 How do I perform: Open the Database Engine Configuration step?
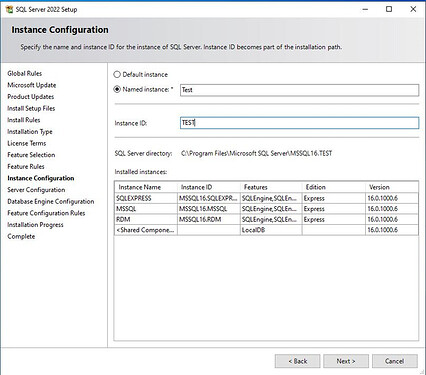[51, 202]
